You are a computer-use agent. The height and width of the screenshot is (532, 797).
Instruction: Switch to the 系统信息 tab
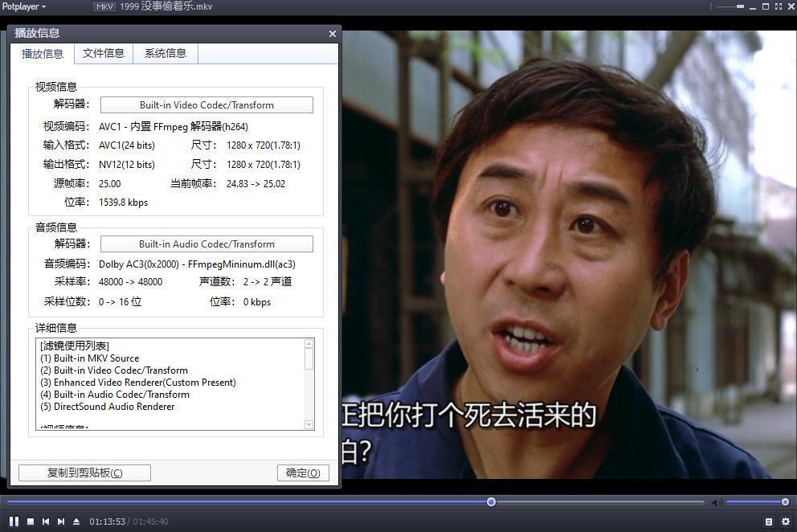tap(166, 54)
